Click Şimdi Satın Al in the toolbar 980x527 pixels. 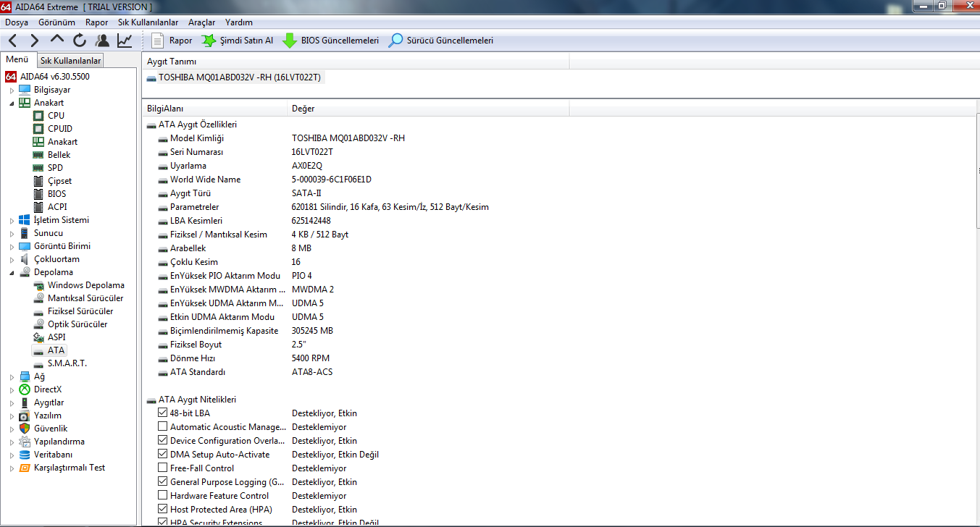[x=237, y=41]
